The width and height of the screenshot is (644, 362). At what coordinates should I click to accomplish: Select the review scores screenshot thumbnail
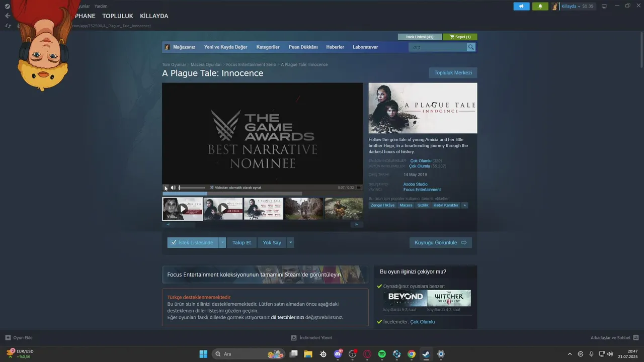pyautogui.click(x=264, y=209)
